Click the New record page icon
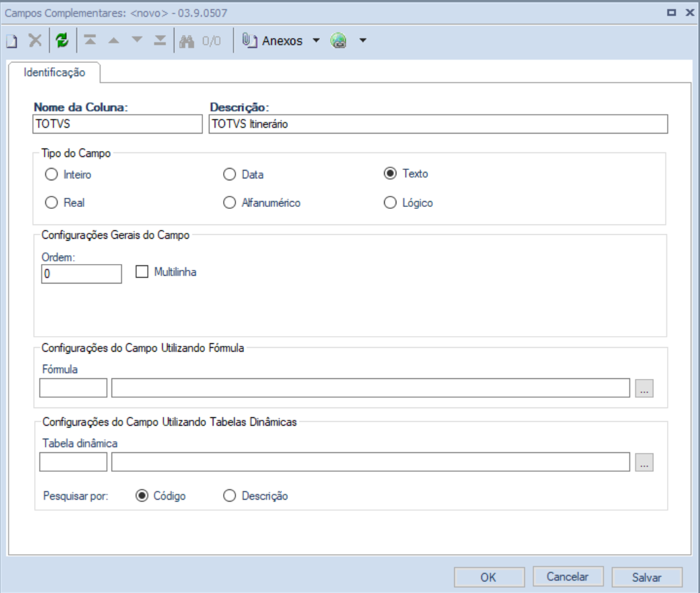 coord(12,41)
